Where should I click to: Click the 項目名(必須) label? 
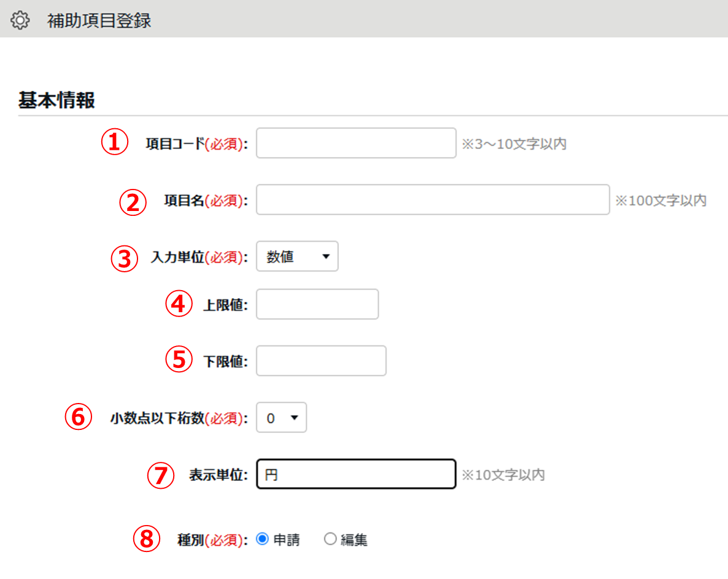(x=206, y=201)
